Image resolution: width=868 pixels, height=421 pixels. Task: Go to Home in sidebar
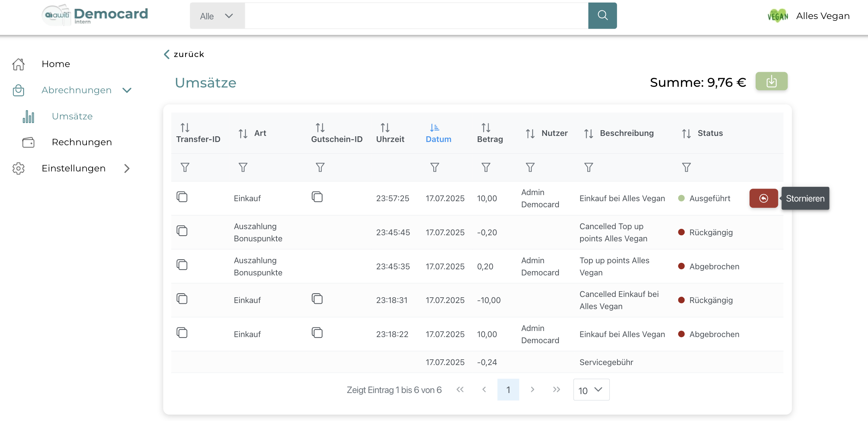56,64
